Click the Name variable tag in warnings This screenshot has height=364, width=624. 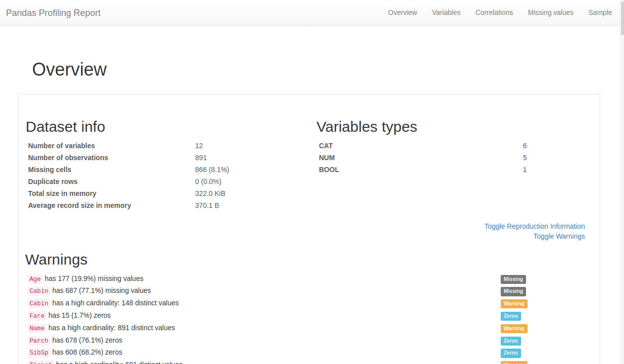coord(37,328)
